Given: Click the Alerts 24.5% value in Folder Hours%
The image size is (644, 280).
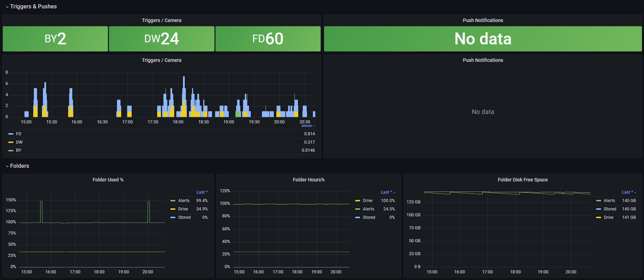Looking at the screenshot, I should 389,209.
